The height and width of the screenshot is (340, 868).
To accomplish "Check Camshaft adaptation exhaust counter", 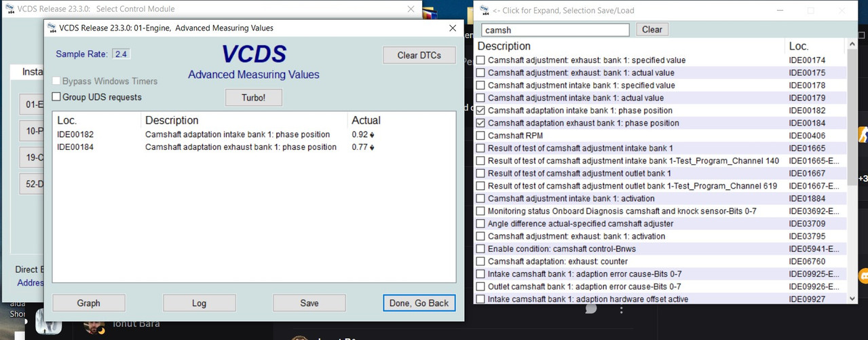I will click(480, 261).
